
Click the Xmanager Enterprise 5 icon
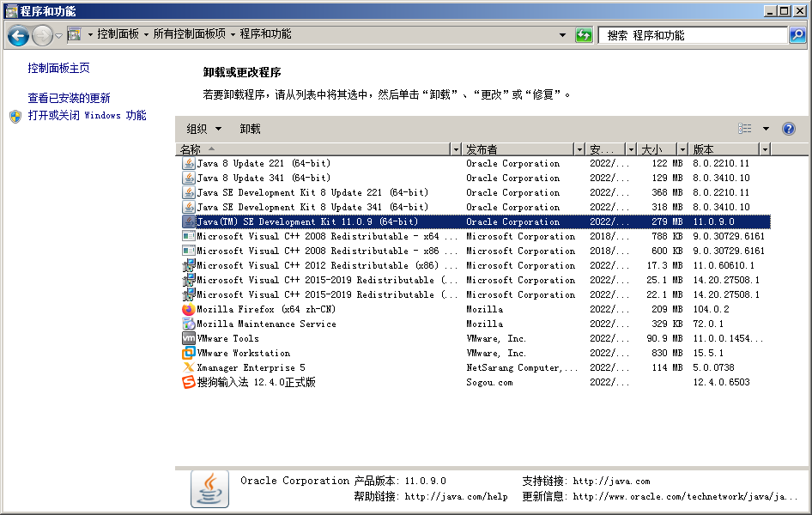(x=189, y=367)
